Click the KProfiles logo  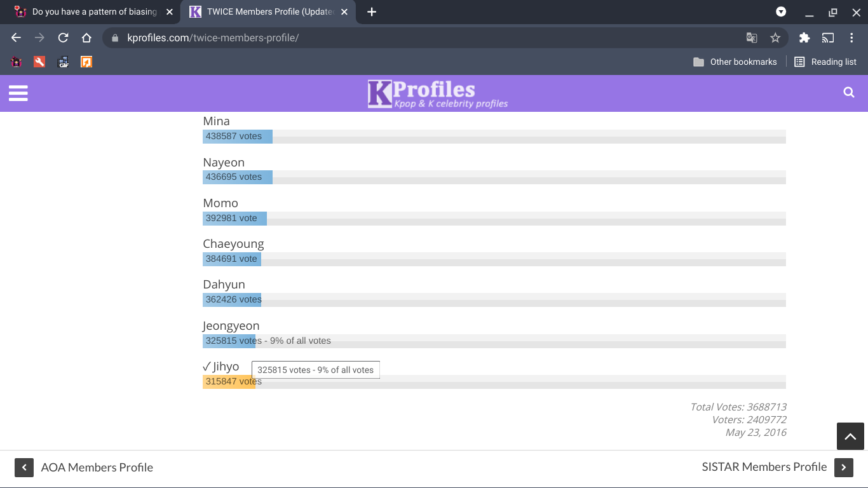[438, 93]
